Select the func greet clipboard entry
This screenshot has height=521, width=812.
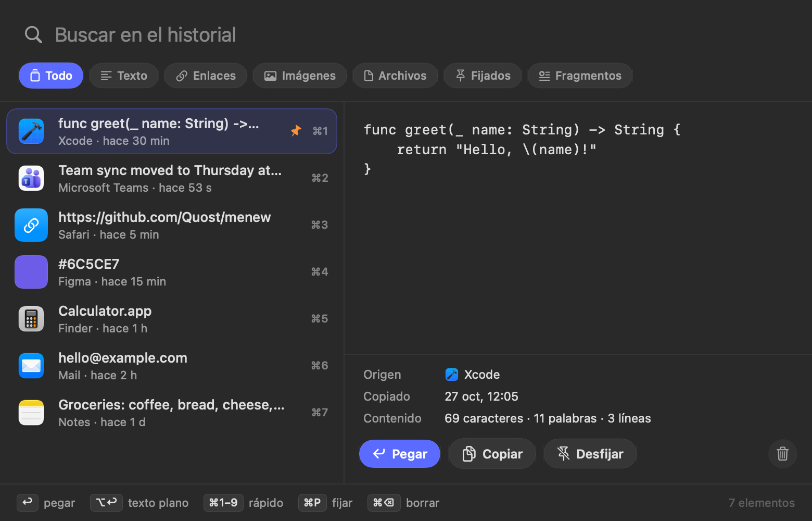tap(172, 131)
